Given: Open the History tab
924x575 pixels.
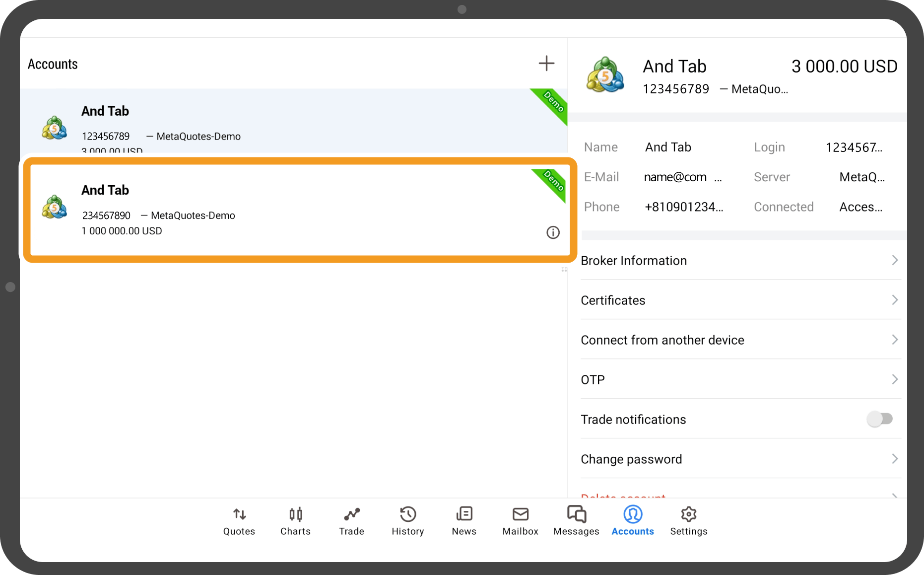Looking at the screenshot, I should pos(407,521).
